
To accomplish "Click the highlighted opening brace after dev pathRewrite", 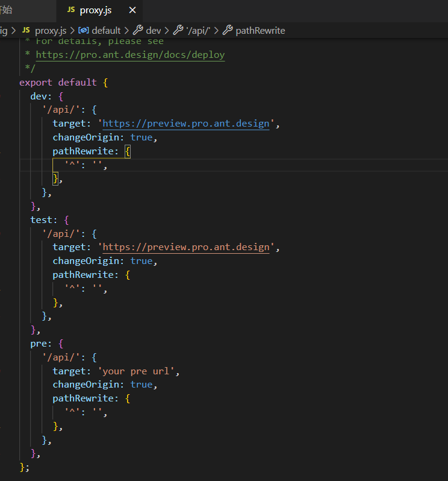I will (x=128, y=151).
